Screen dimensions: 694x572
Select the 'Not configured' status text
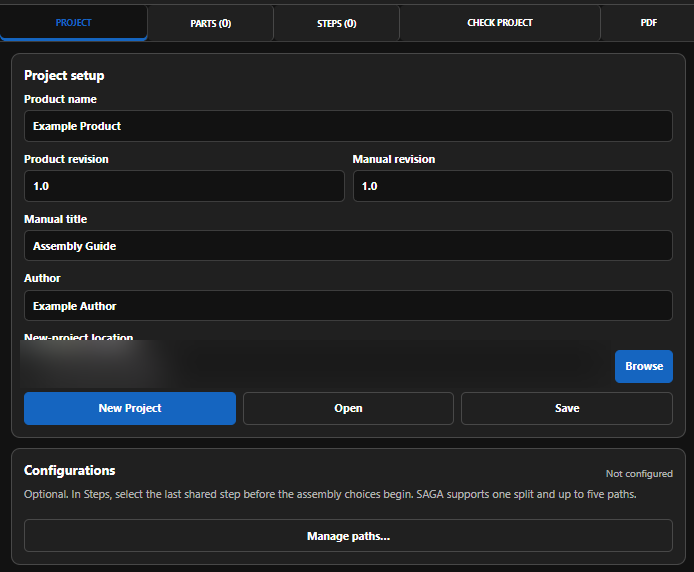point(639,474)
